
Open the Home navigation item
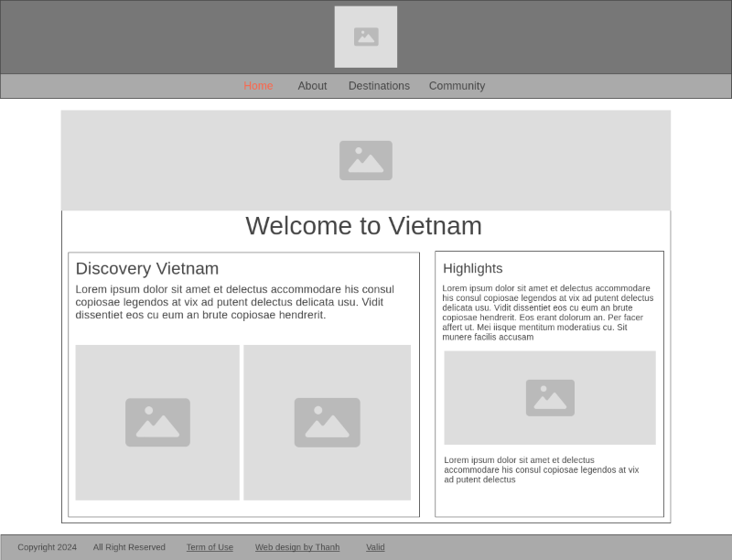(x=259, y=85)
